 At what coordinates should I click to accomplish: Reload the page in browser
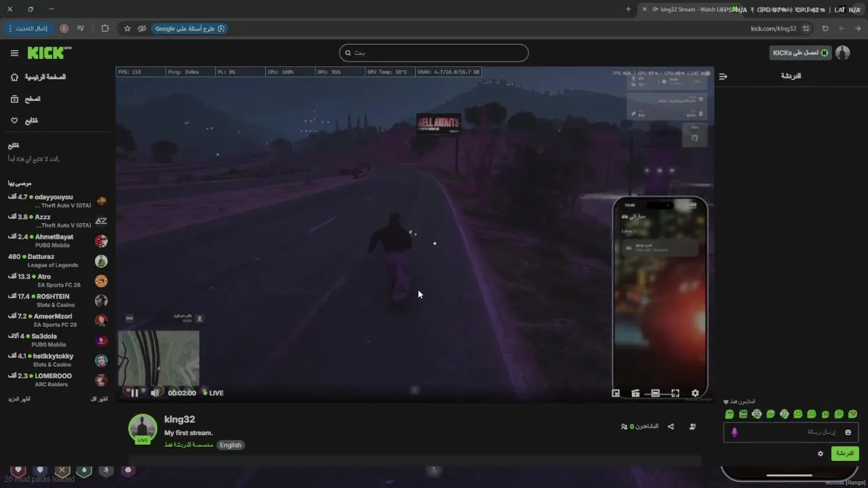coord(825,28)
